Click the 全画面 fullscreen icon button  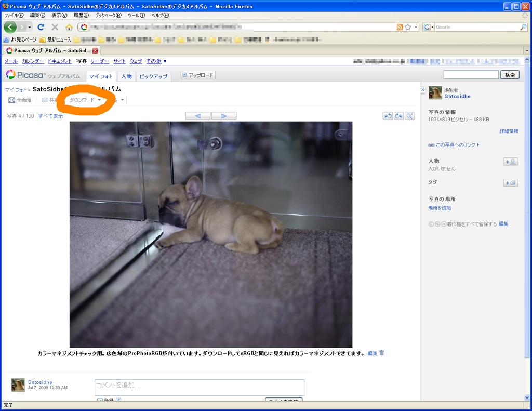pos(20,100)
